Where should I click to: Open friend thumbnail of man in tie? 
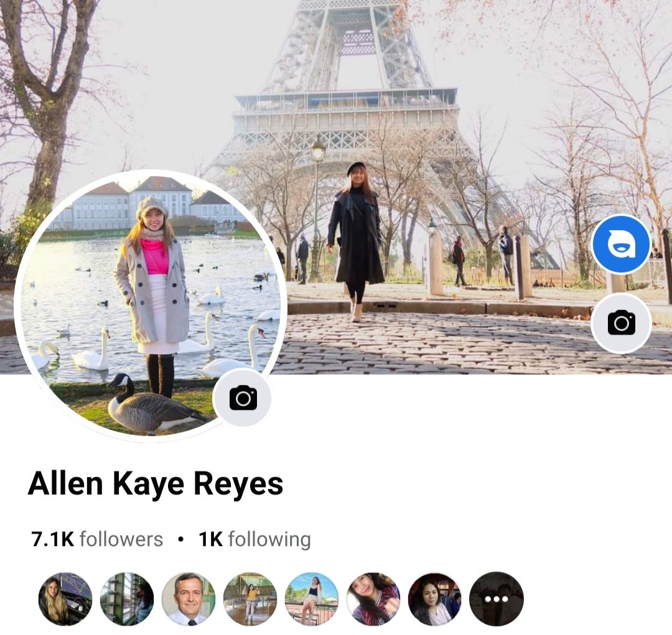click(x=189, y=599)
